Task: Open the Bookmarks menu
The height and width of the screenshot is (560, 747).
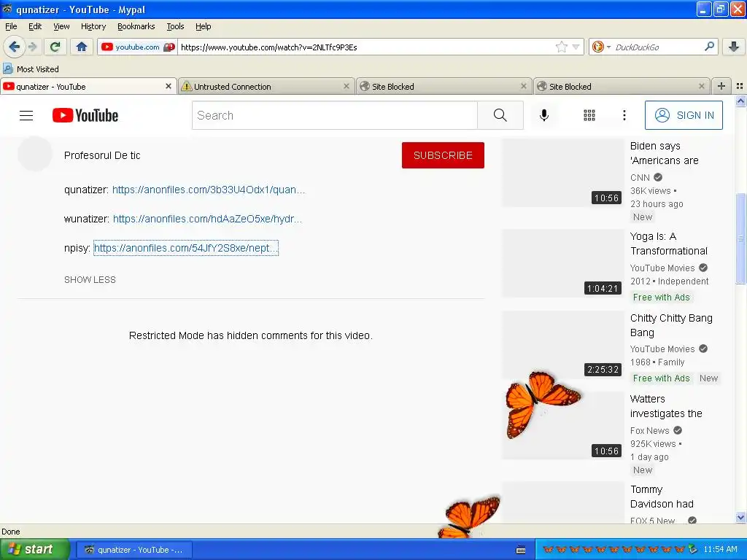Action: (136, 26)
